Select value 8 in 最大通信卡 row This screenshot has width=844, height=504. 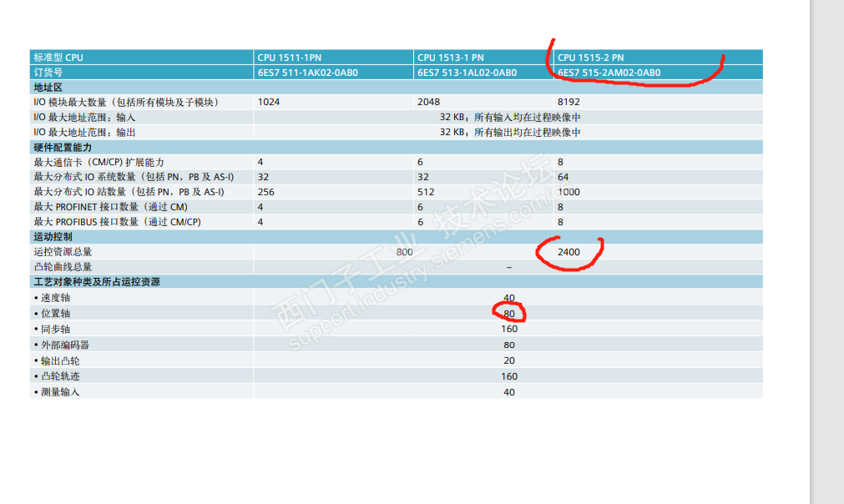(560, 162)
